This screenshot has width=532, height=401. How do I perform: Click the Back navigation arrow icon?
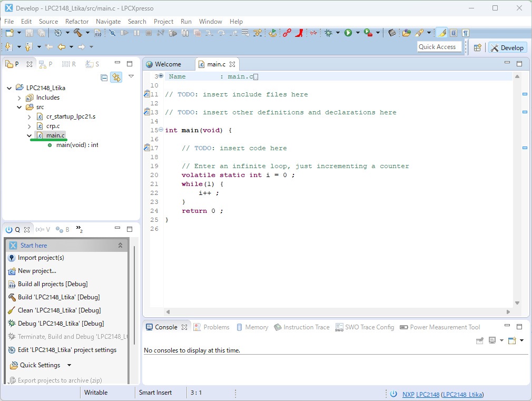(62, 47)
